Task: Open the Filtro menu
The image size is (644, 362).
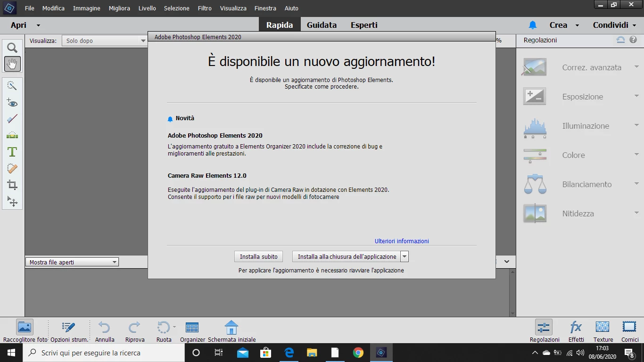Action: click(205, 8)
